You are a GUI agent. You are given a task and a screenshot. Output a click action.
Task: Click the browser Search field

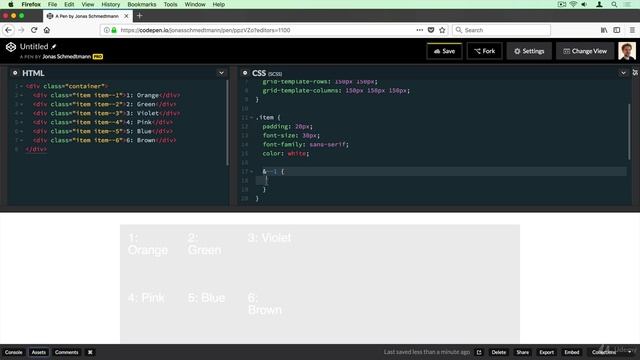(501, 30)
